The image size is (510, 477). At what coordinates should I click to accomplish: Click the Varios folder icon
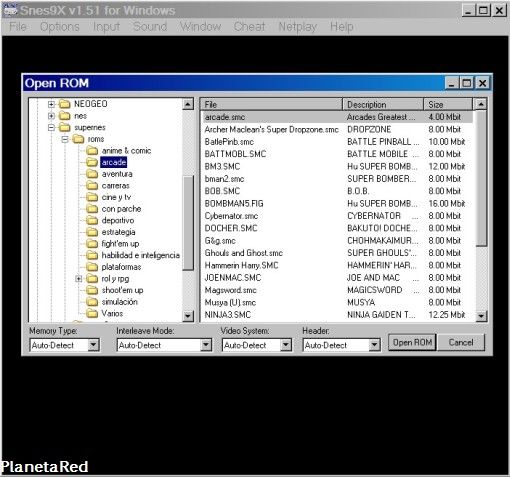point(92,313)
